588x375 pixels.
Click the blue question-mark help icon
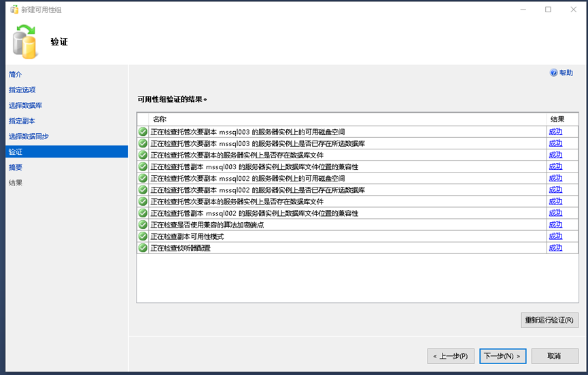(553, 73)
